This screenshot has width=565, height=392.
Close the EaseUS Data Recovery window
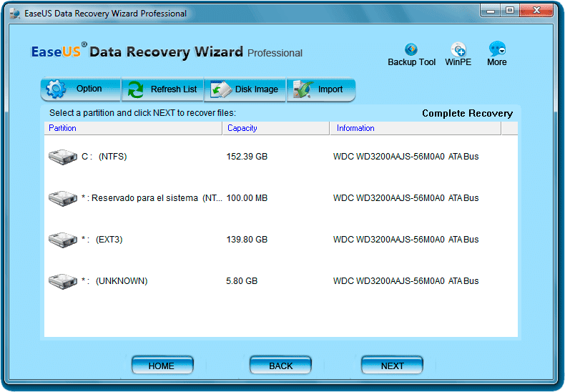click(536, 11)
